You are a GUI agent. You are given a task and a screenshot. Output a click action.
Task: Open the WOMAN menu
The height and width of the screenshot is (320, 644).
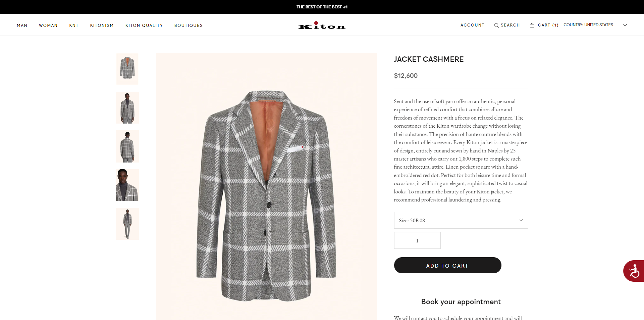[x=48, y=26]
